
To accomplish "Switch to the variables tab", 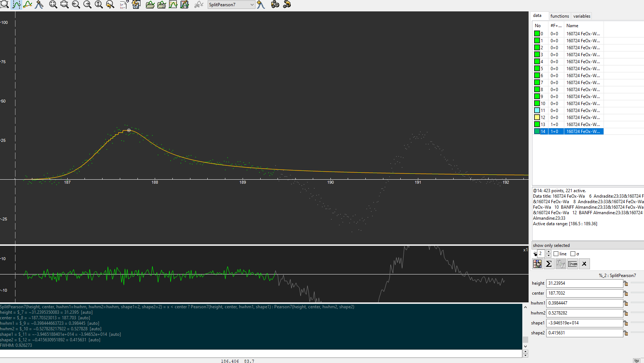I will [582, 16].
